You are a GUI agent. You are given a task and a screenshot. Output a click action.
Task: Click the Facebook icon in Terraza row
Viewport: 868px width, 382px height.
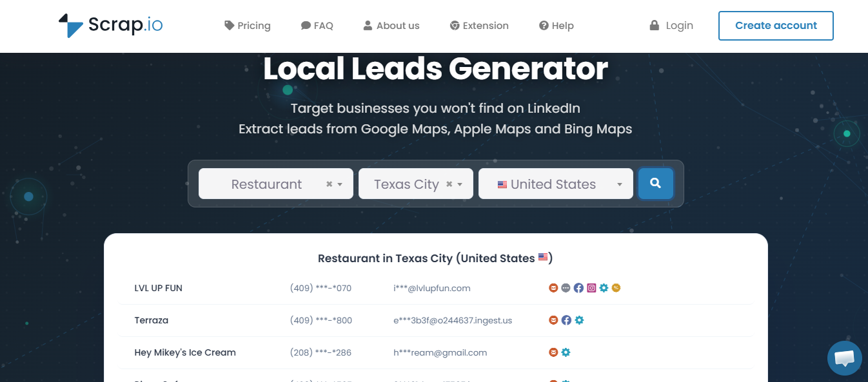click(x=566, y=320)
